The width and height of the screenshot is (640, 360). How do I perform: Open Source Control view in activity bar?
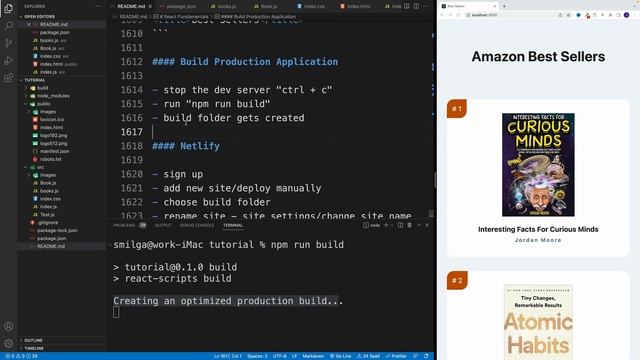[x=8, y=43]
